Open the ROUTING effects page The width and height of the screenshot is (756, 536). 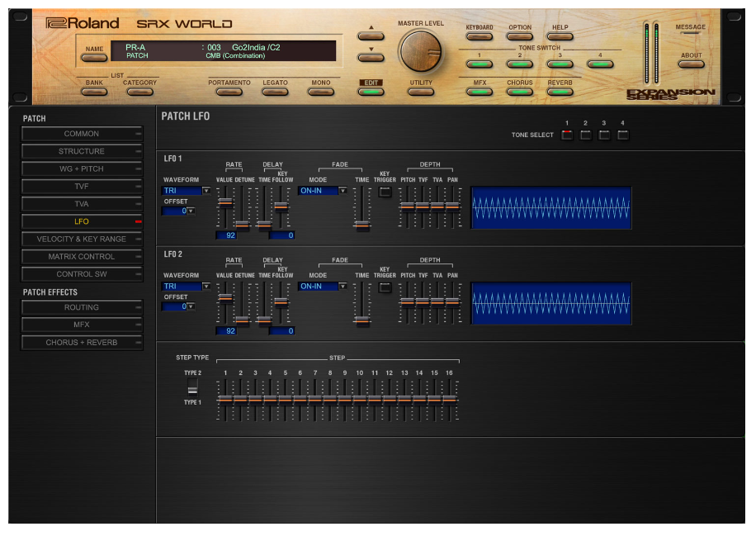click(82, 307)
